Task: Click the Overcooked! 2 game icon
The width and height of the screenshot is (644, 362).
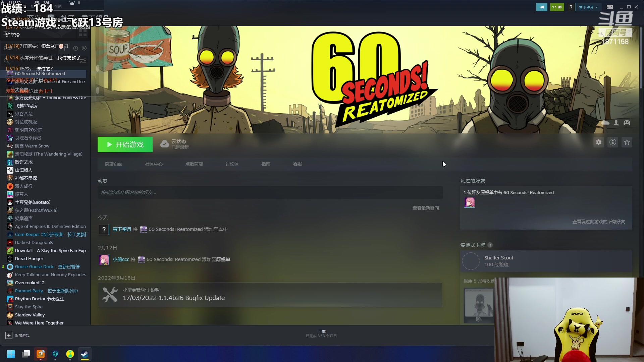Action: 10,283
